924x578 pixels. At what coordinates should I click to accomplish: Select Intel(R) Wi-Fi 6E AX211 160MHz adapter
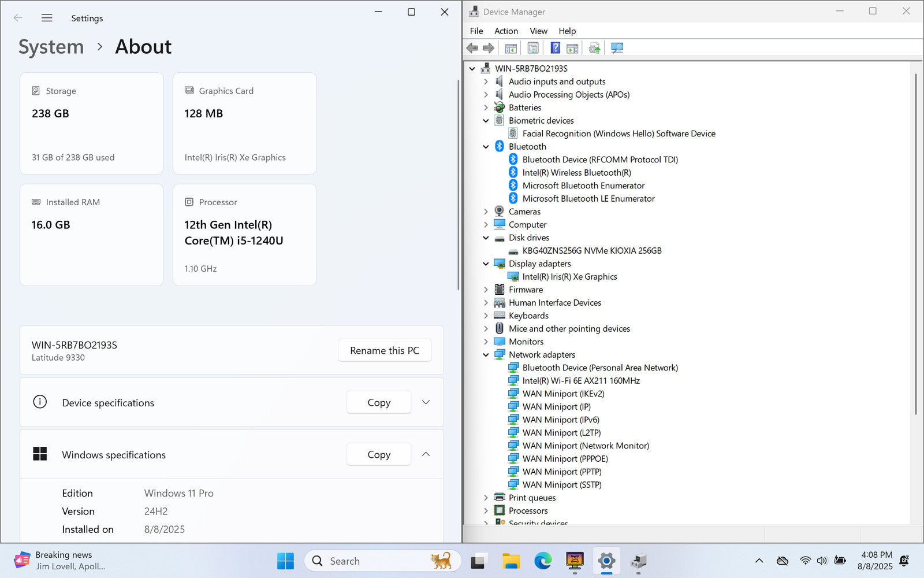580,381
